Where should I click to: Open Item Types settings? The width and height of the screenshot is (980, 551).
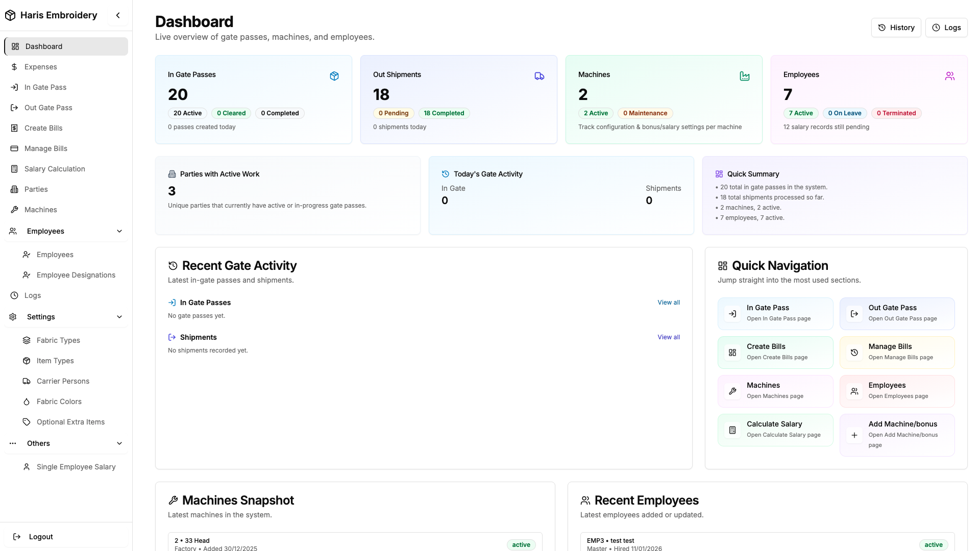pos(72,361)
